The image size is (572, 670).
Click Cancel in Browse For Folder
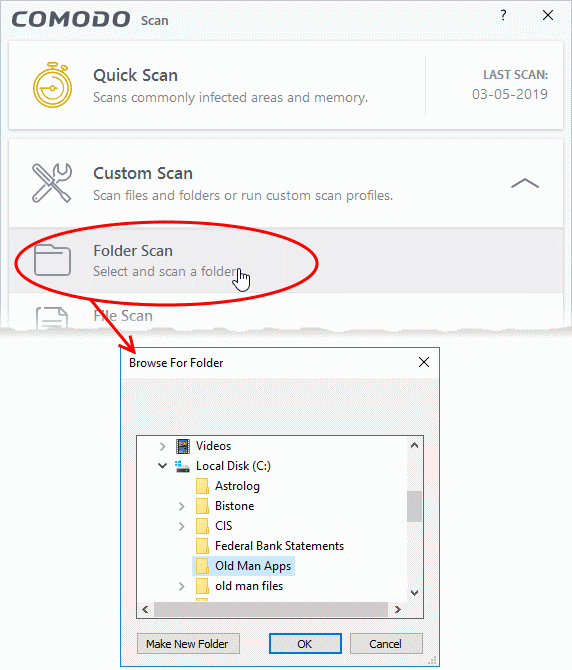coord(386,644)
